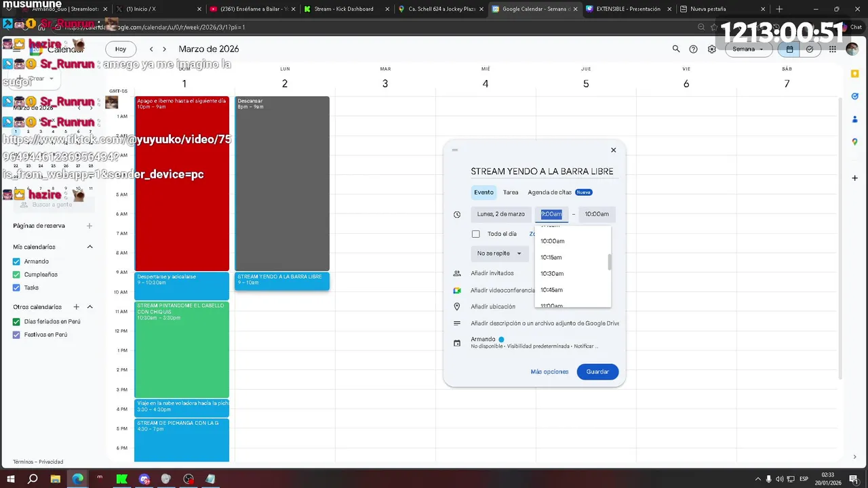Image resolution: width=868 pixels, height=488 pixels.
Task: Click the time list scrollbar thumb
Action: 609,262
